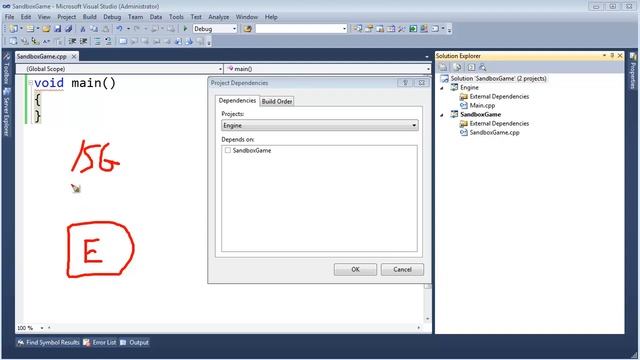Select Main.cpp in Solution Explorer
The width and height of the screenshot is (640, 360).
coord(482,106)
